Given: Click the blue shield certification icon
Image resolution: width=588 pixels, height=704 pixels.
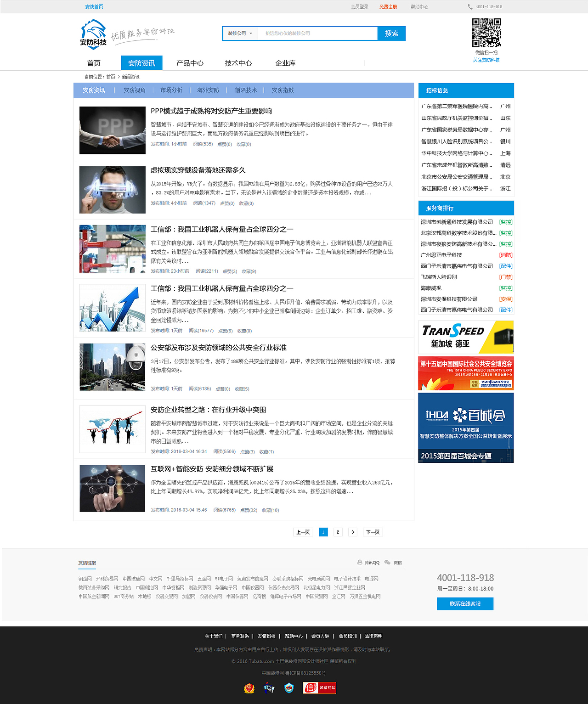Looking at the screenshot, I should click(x=288, y=687).
